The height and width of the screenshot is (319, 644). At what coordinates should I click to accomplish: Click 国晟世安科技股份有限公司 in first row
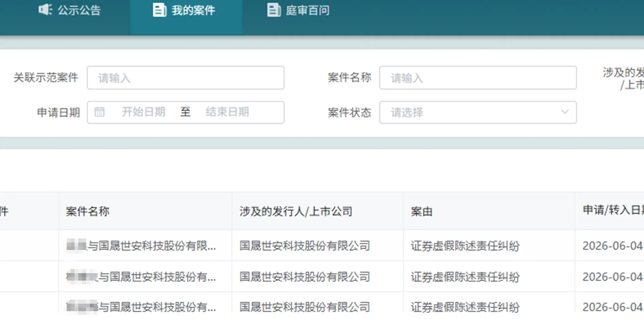coord(304,246)
